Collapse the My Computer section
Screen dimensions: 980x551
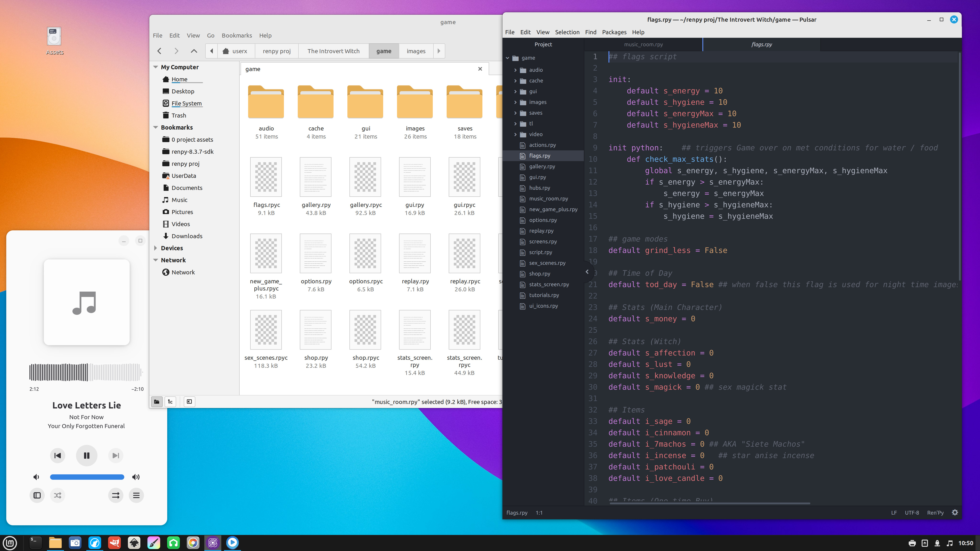156,67
